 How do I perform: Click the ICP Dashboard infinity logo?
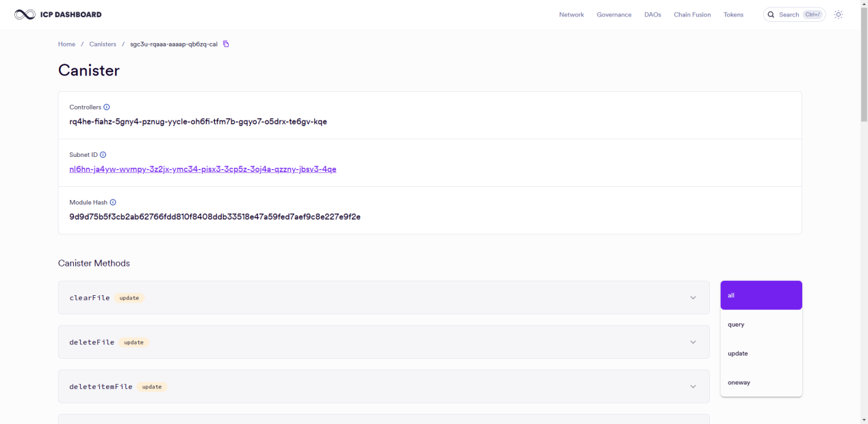pyautogui.click(x=25, y=14)
